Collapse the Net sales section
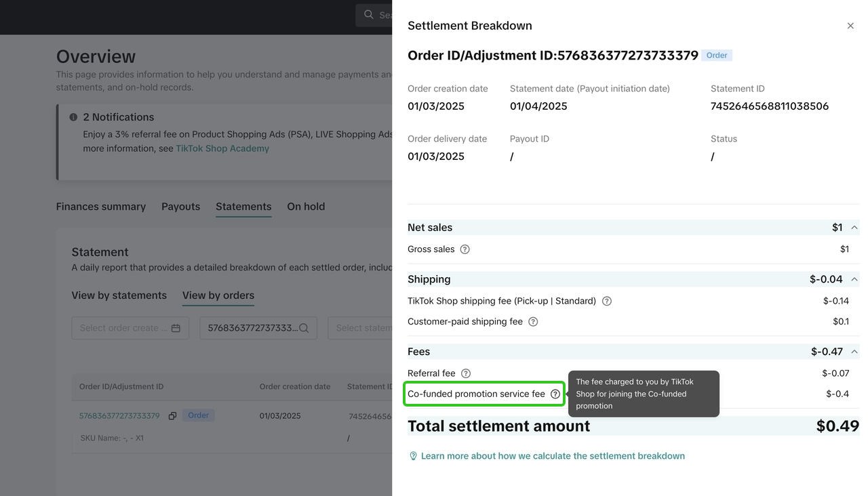 point(854,228)
